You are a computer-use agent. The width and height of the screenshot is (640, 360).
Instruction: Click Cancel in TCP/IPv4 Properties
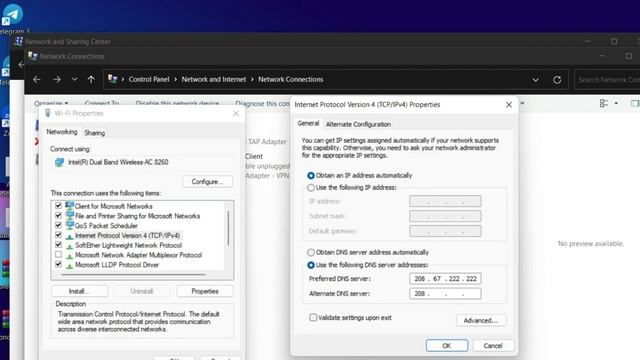493,346
